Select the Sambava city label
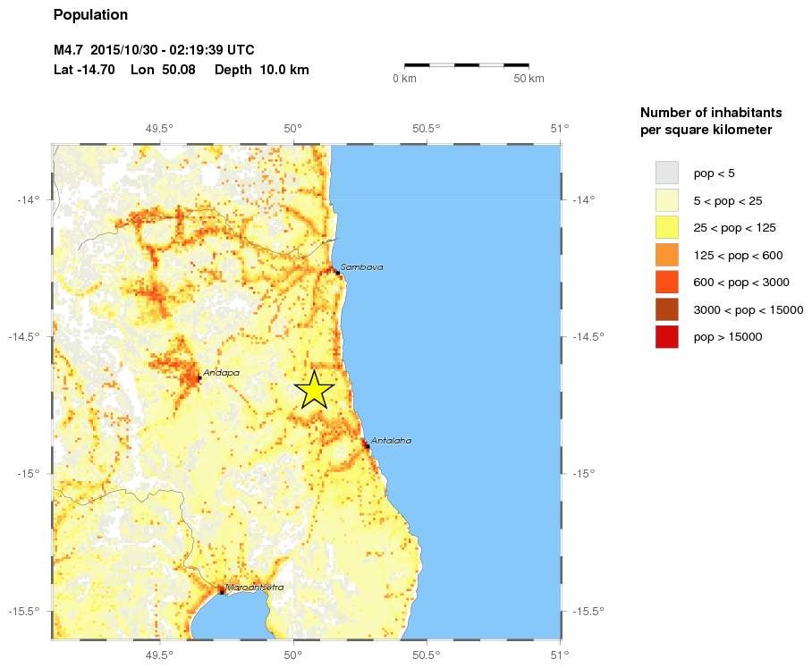 point(362,267)
